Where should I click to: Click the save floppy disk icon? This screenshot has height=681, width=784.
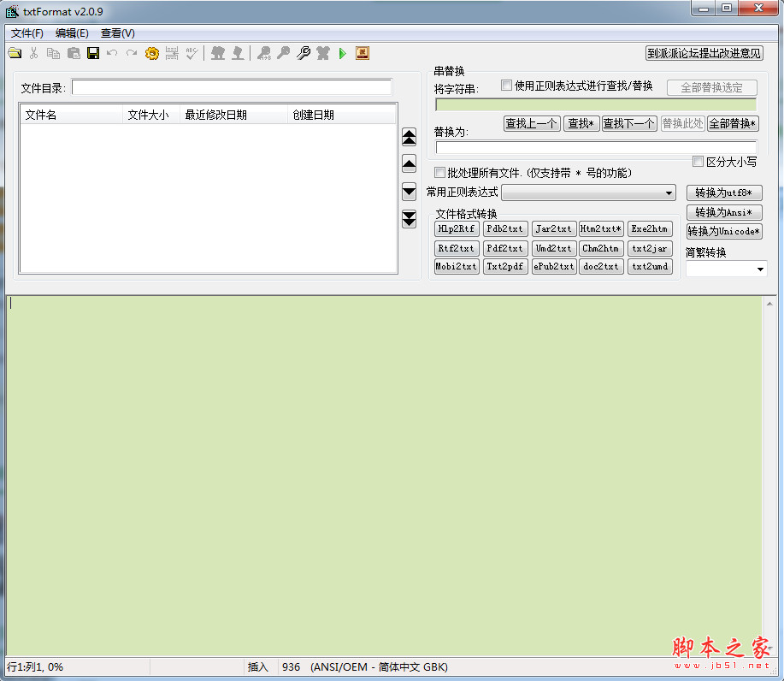pyautogui.click(x=93, y=53)
